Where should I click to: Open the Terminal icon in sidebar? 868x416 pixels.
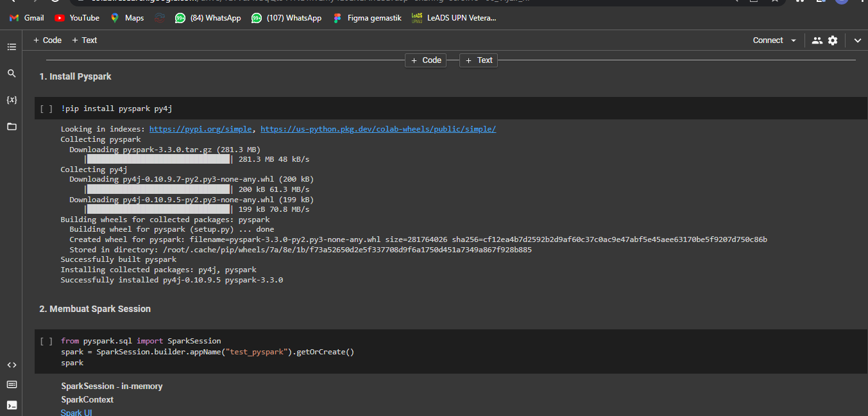point(12,405)
